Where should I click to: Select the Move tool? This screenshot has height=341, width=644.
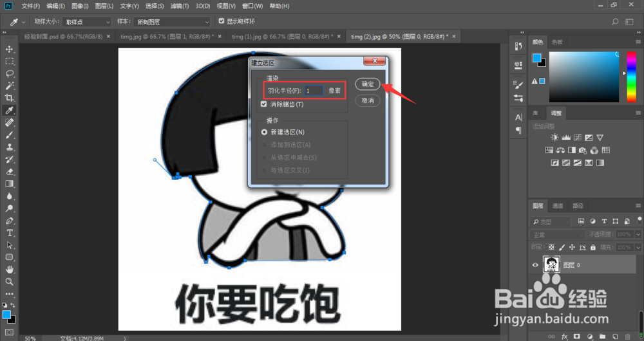9,50
